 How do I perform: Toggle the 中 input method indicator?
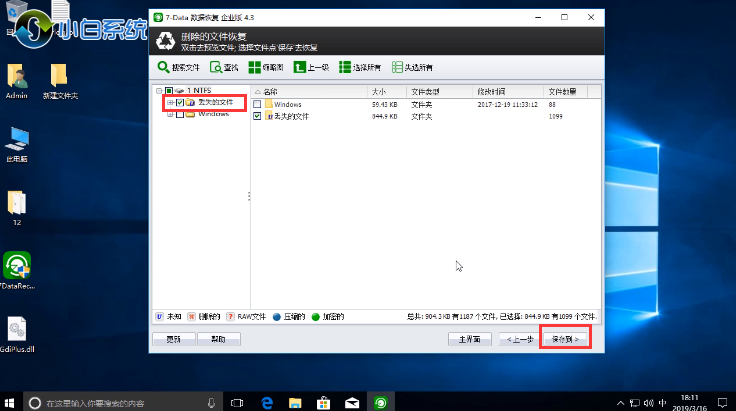[663, 403]
